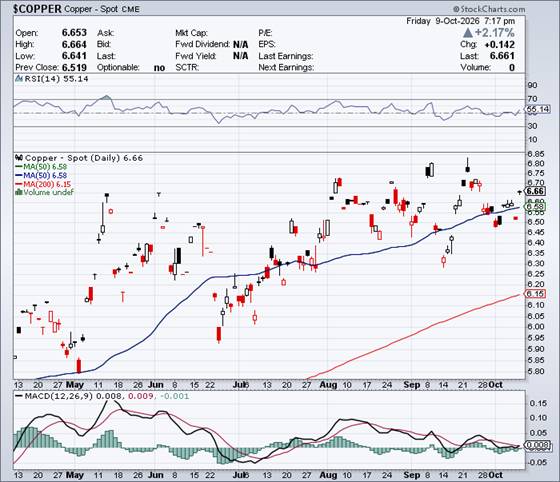Click the RSI axis level 30
This screenshot has height=482, width=560.
point(532,126)
